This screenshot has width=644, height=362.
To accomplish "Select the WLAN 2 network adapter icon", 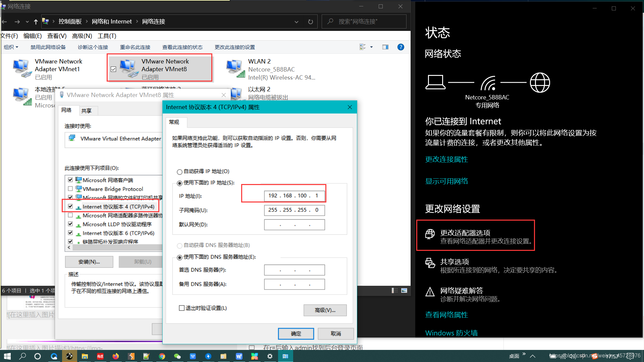I will (235, 68).
